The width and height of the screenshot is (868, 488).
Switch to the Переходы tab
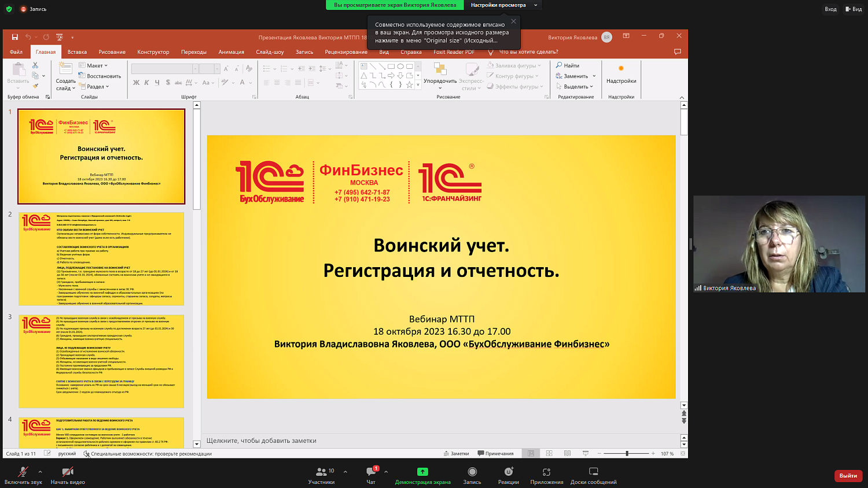click(x=194, y=52)
